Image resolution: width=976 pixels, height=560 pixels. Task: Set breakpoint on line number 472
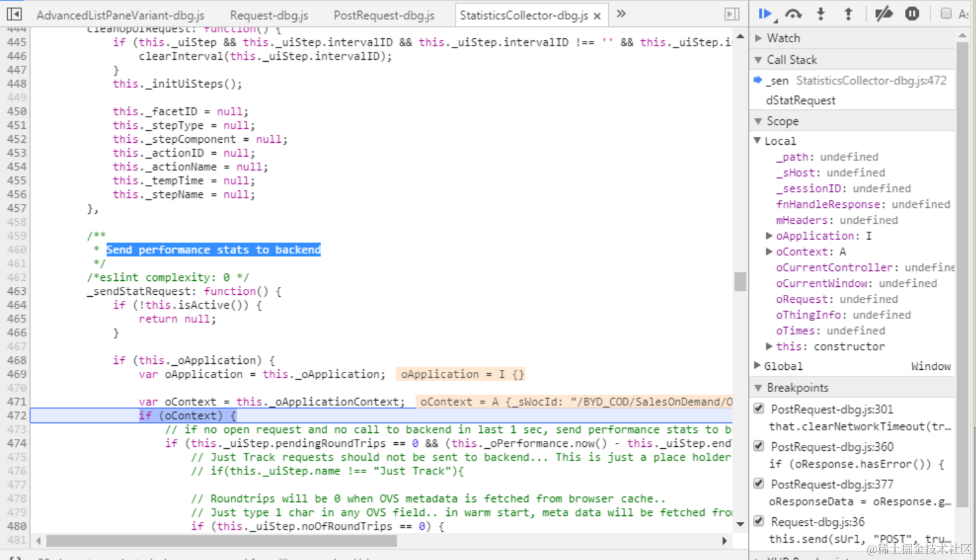point(16,416)
